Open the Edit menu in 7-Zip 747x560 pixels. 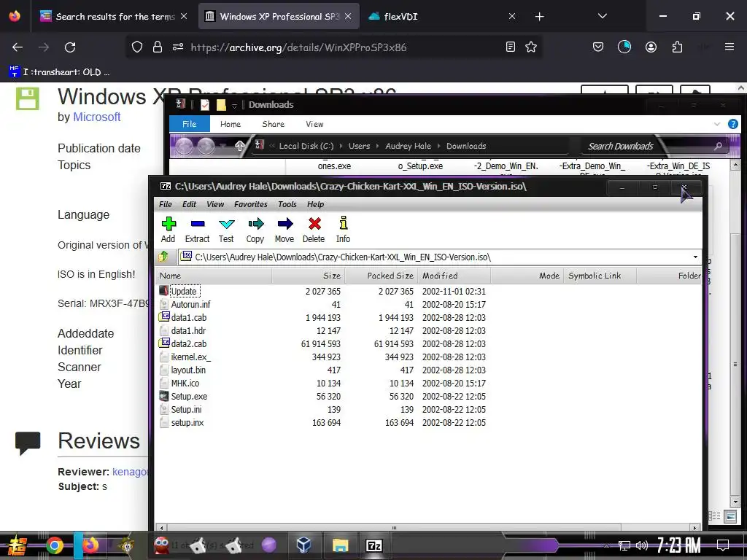[189, 204]
